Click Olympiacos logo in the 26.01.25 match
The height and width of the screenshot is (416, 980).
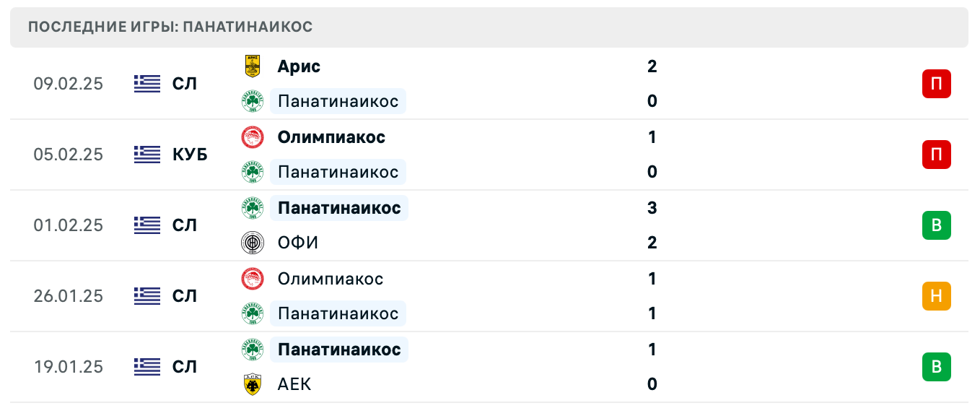click(252, 279)
